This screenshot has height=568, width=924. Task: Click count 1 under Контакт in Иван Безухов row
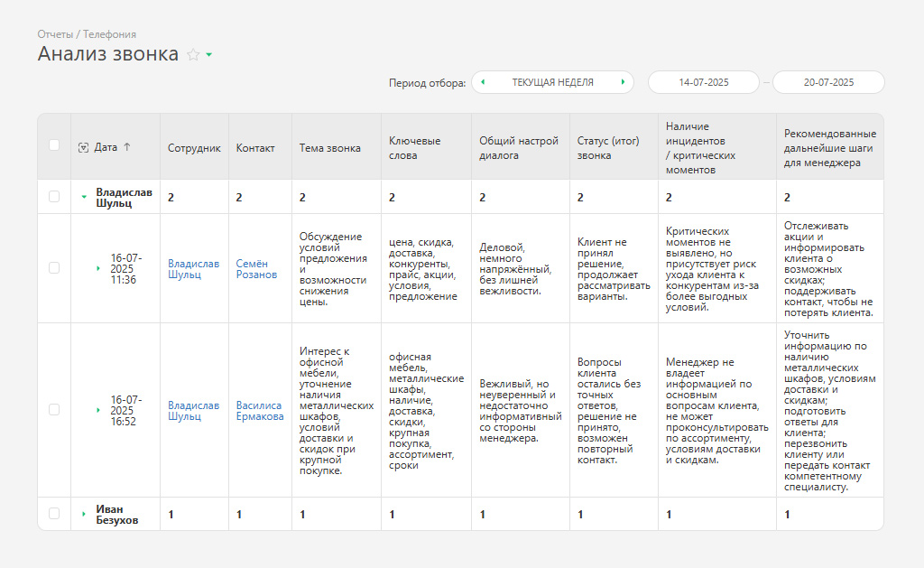(x=238, y=515)
